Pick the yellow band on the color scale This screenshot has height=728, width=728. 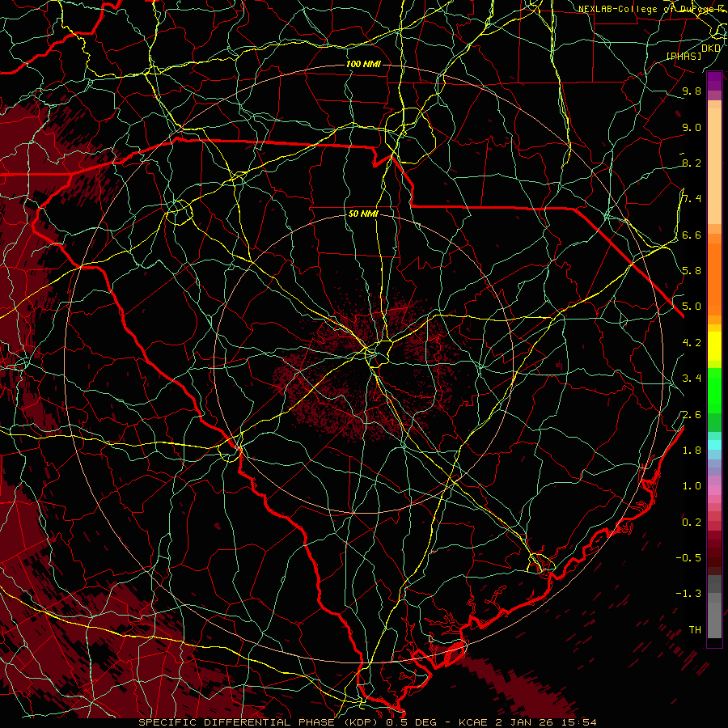tap(714, 346)
